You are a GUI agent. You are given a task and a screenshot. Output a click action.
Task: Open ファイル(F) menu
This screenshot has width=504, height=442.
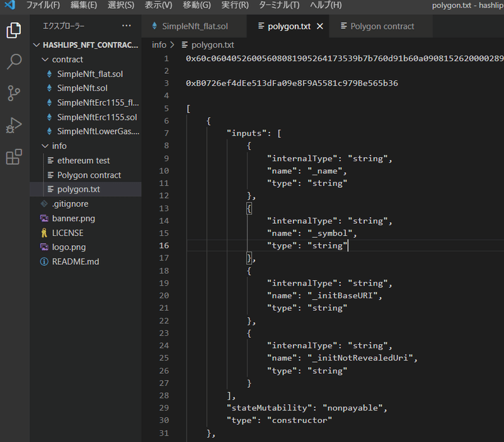click(43, 5)
